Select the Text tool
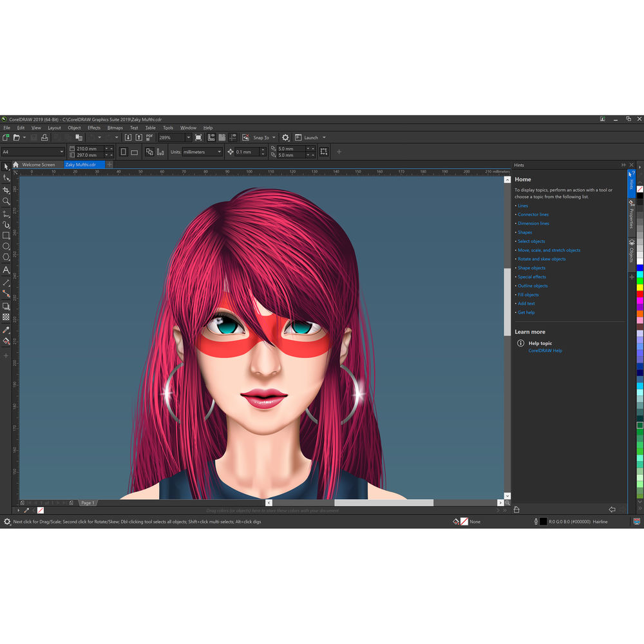The width and height of the screenshot is (644, 644). point(6,270)
